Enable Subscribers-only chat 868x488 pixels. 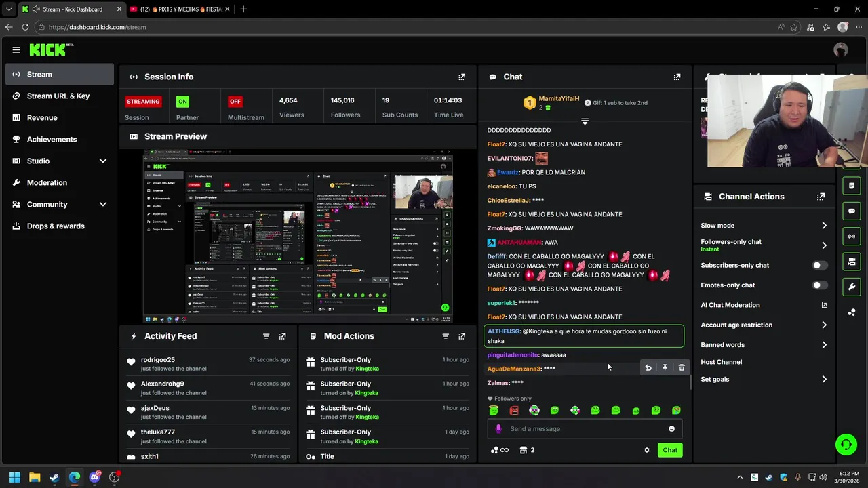[x=820, y=265]
